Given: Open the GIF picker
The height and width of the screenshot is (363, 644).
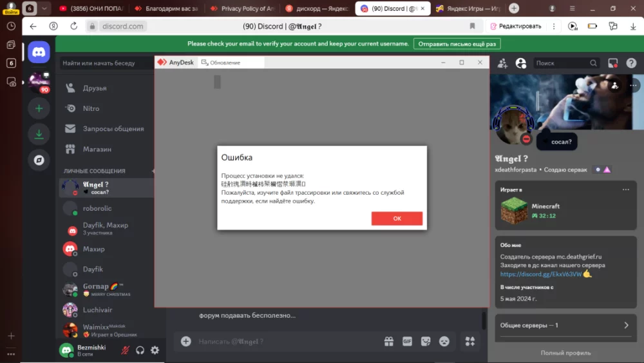Looking at the screenshot, I should [x=408, y=342].
